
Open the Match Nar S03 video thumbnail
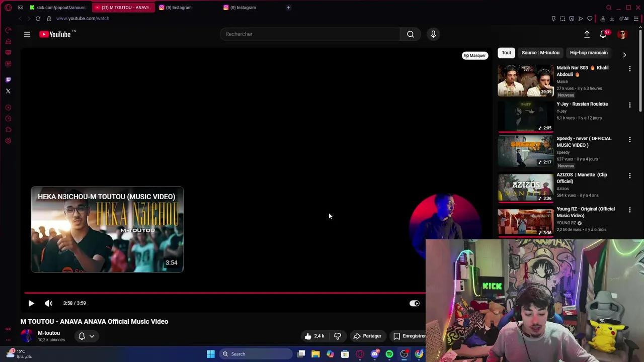coord(525,80)
